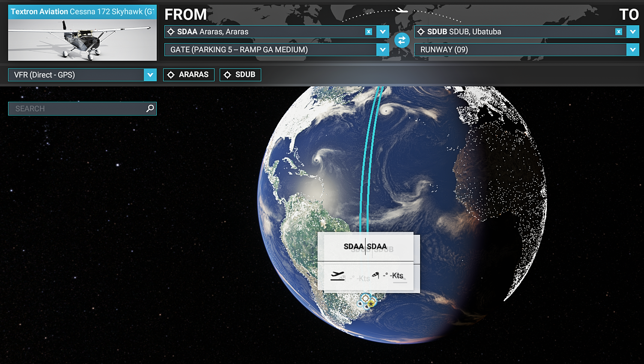Click the windsock icon in tooltip

pyautogui.click(x=376, y=275)
